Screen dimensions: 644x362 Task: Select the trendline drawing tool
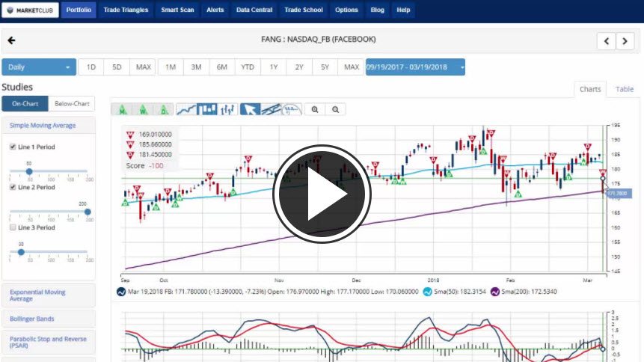tap(271, 109)
